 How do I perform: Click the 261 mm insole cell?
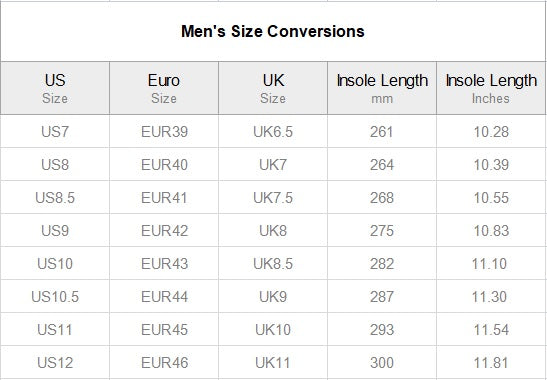(x=382, y=132)
